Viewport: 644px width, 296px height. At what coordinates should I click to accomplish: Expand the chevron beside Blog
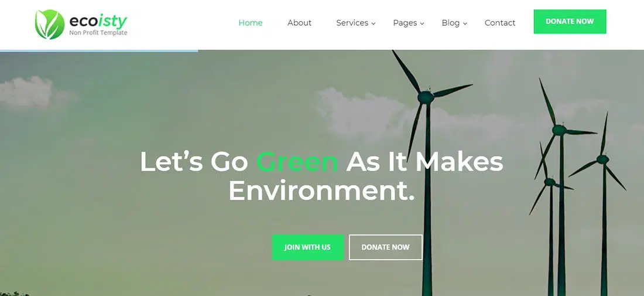coord(465,24)
